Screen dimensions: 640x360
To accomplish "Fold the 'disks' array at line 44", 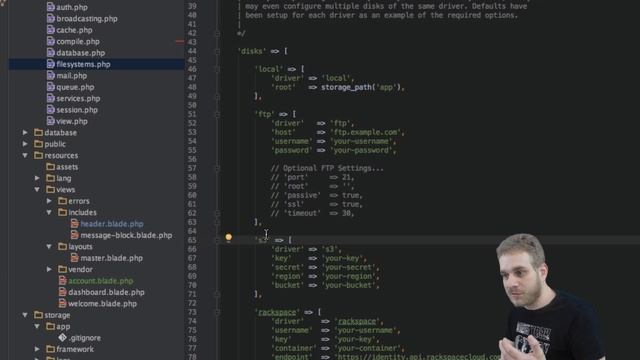I will 218,51.
